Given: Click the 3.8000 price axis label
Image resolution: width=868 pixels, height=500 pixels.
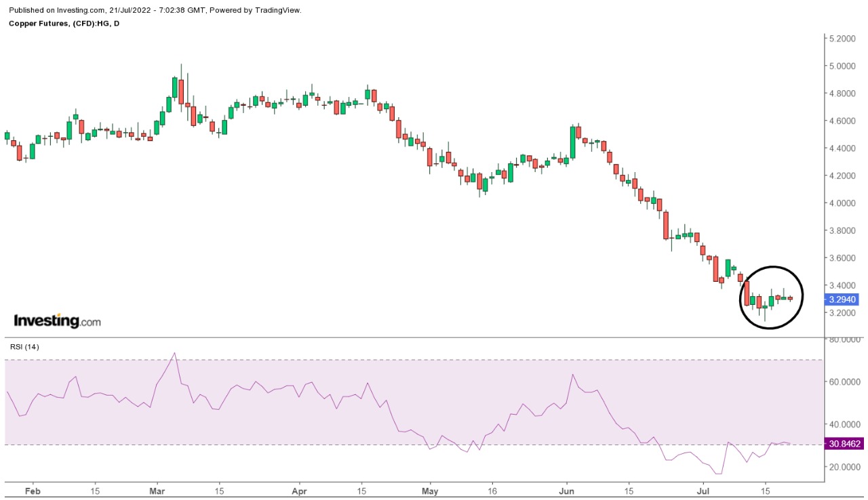Looking at the screenshot, I should tap(843, 230).
